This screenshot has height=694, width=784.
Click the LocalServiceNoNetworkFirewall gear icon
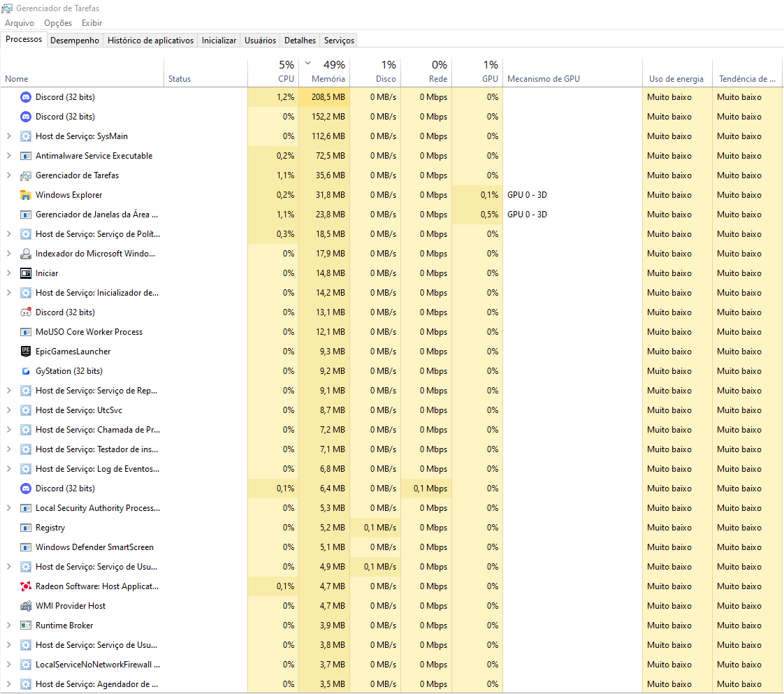[25, 665]
